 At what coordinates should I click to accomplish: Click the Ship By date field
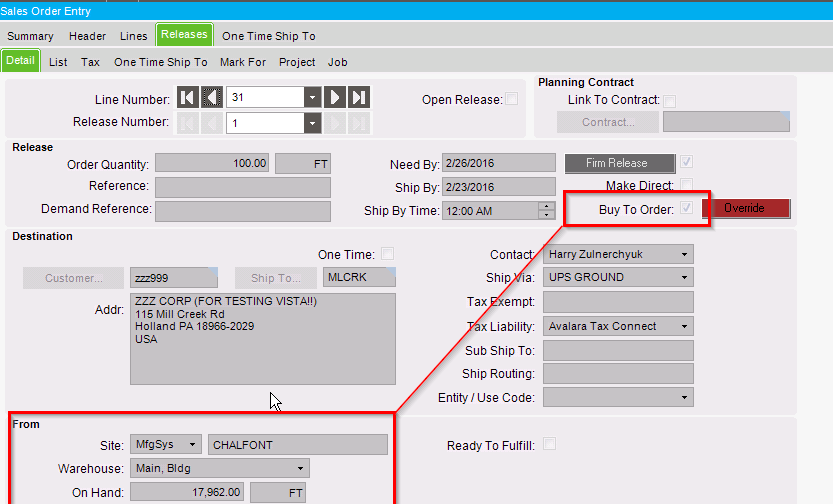point(499,187)
